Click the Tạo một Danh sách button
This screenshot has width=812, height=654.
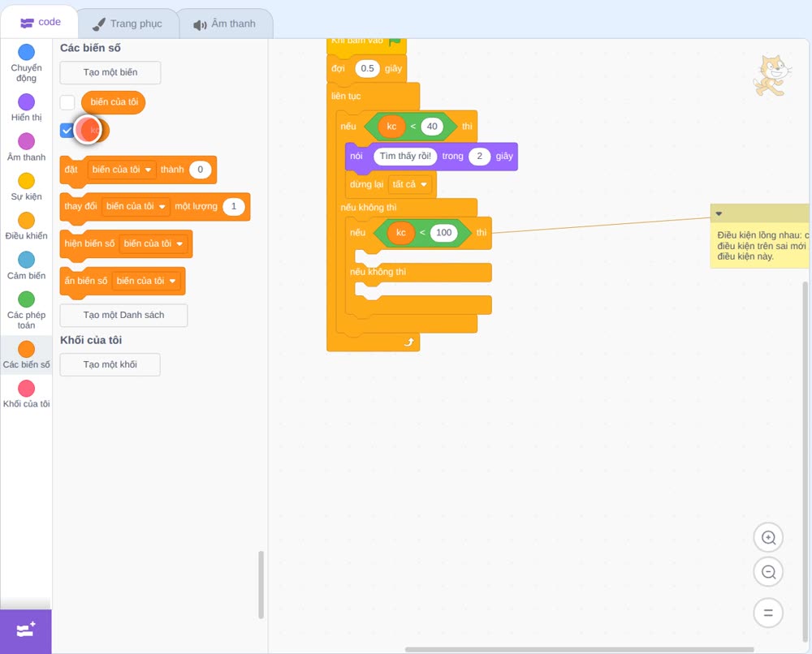123,315
